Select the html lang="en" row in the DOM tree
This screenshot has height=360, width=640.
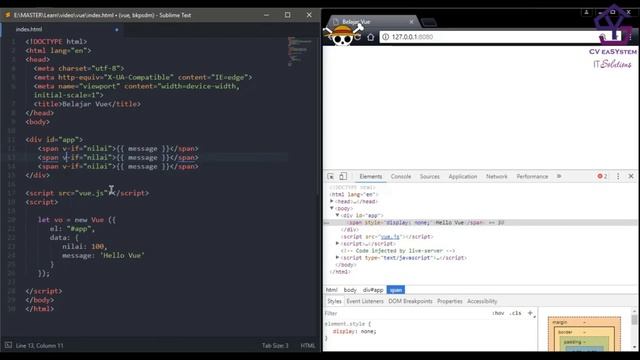[x=353, y=194]
